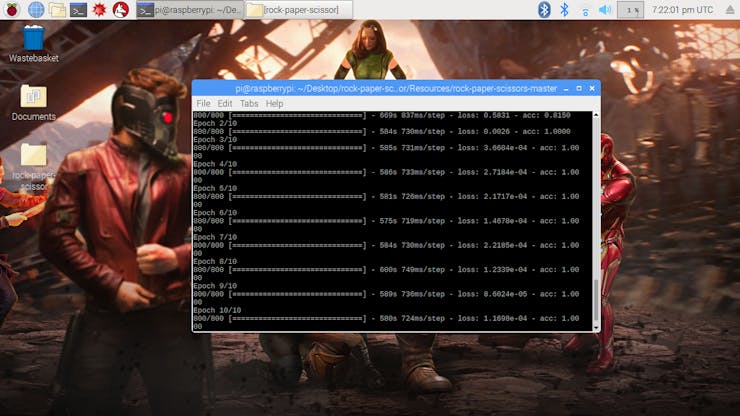Image resolution: width=740 pixels, height=416 pixels.
Task: Open the Raspberry Pi main menu
Action: tap(12, 9)
